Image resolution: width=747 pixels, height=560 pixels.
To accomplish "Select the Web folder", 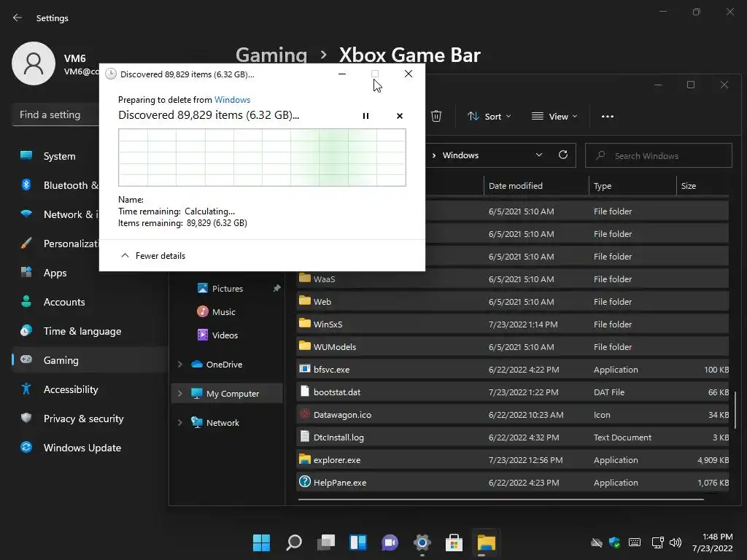I will pyautogui.click(x=512, y=301).
